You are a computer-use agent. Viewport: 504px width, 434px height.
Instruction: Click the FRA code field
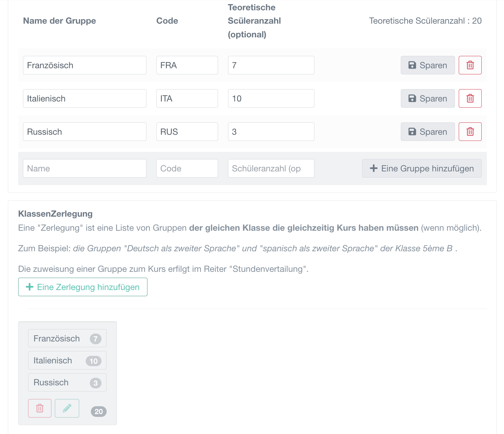[x=187, y=65]
